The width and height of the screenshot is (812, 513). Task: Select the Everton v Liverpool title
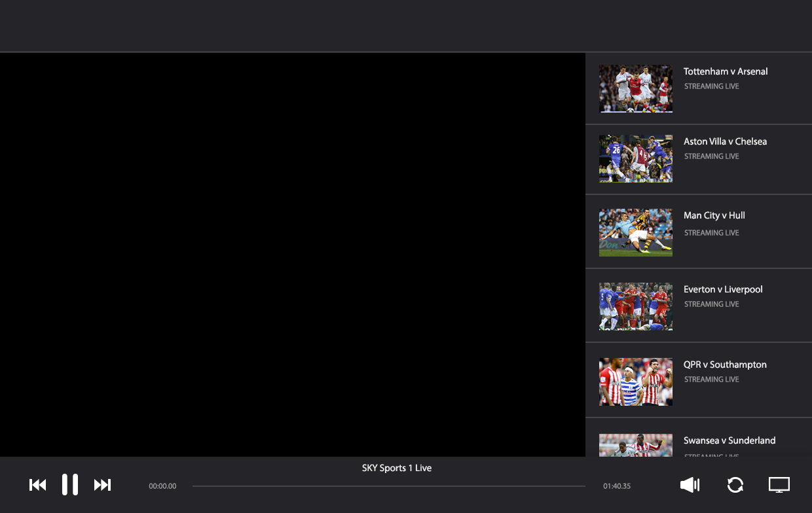tap(723, 289)
